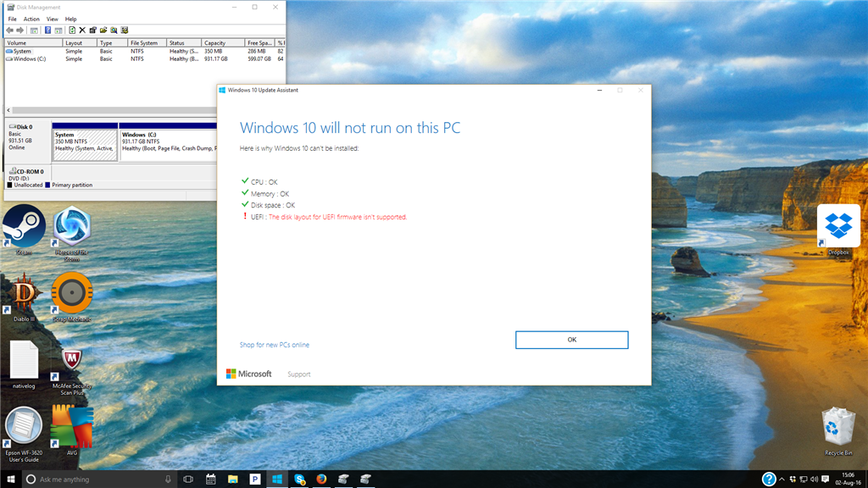868x488 pixels.
Task: Click the Forward arrow in Disk Management toolbar
Action: [x=20, y=30]
